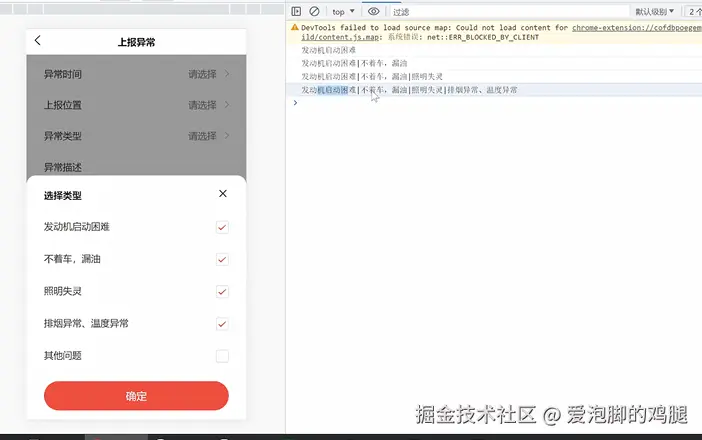Image resolution: width=702 pixels, height=440 pixels.
Task: Select the 照明失灵 option label
Action: click(63, 291)
